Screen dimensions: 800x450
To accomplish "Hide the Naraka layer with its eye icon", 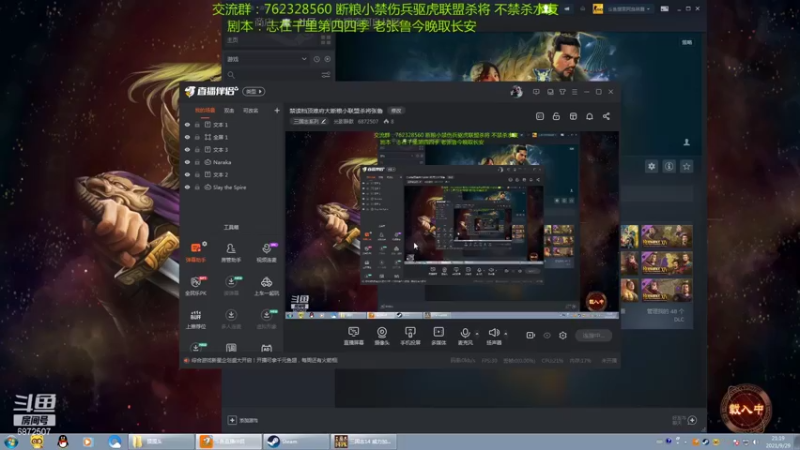I will point(187,162).
